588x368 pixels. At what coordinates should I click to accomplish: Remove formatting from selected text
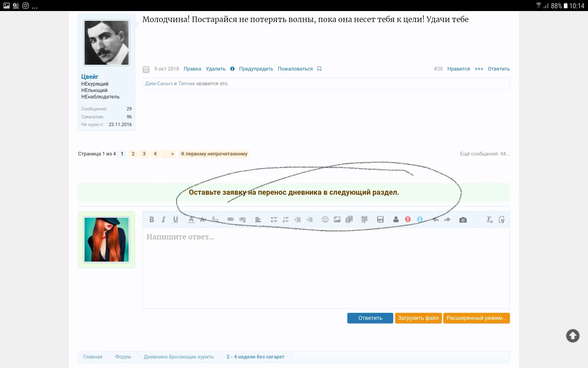pos(489,220)
